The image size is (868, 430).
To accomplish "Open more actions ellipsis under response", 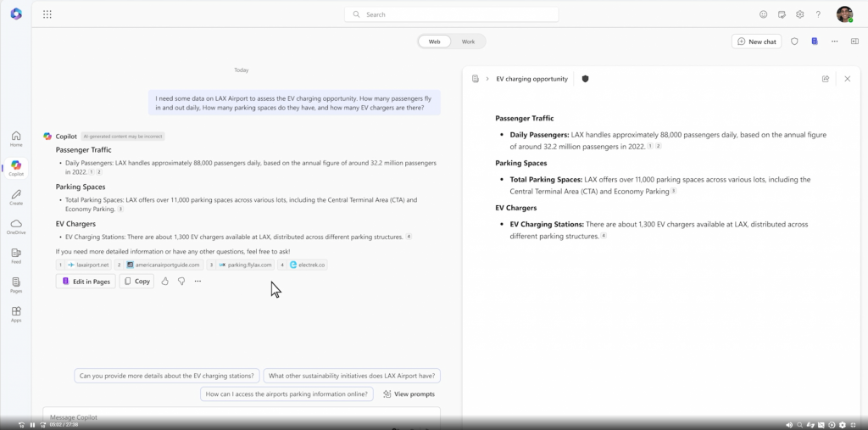I will point(198,282).
